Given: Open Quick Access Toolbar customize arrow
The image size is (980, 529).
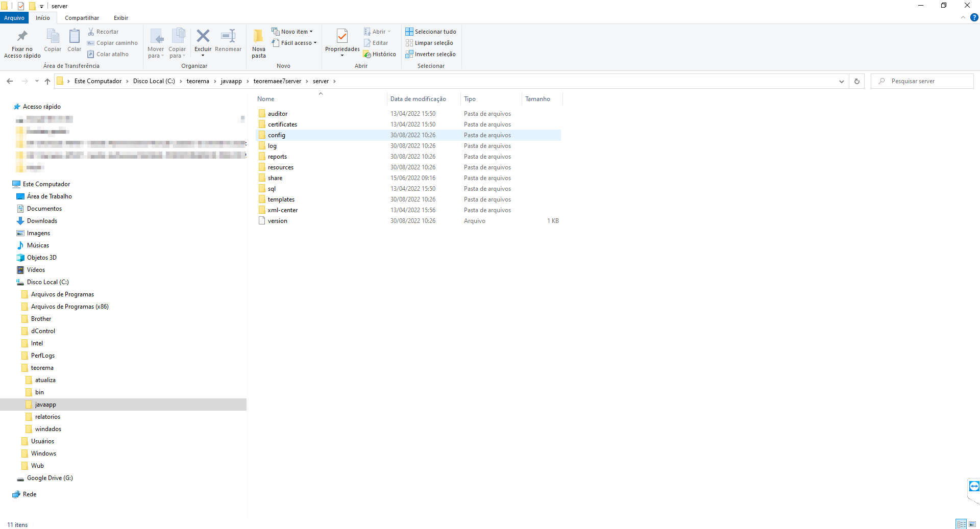Looking at the screenshot, I should coord(41,6).
